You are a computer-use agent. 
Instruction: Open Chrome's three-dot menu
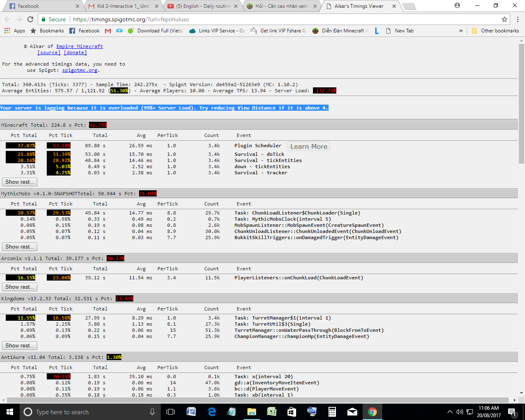click(x=517, y=19)
